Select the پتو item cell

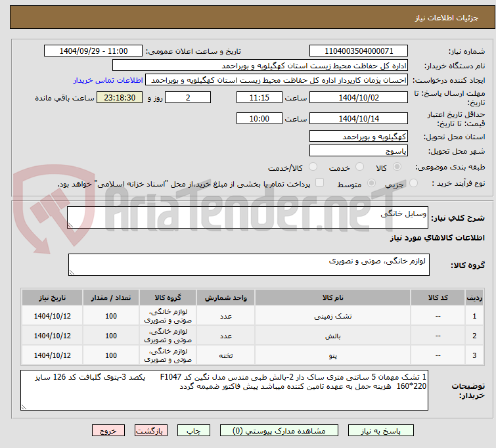click(x=333, y=355)
